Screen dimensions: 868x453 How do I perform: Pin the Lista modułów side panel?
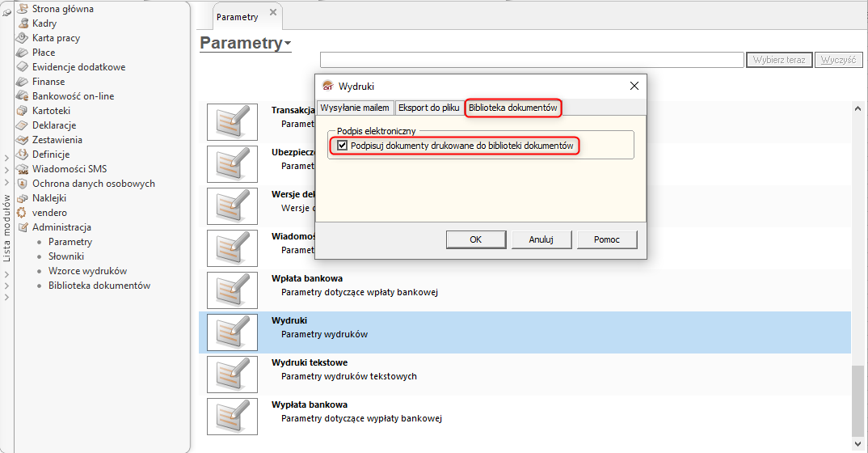pos(6,12)
